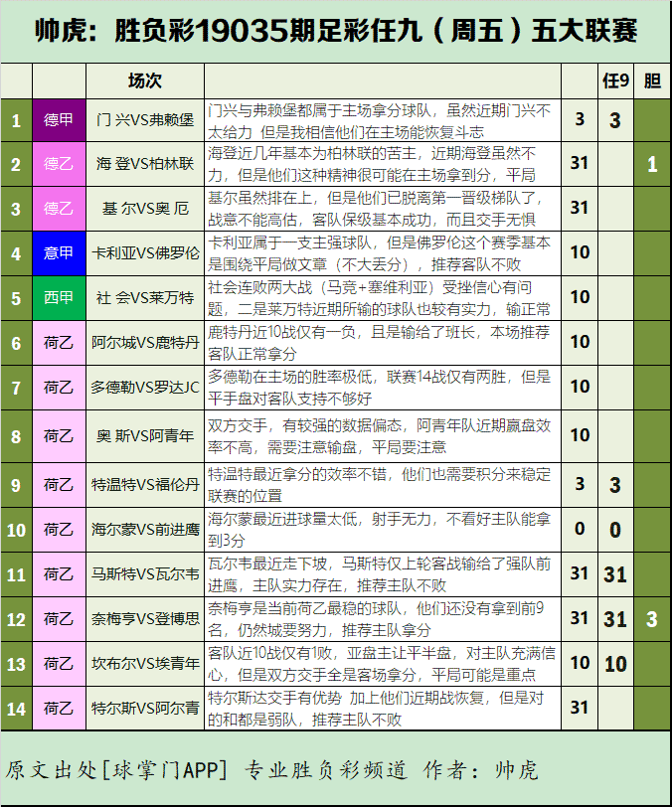Click analysis text starting 社会连败两大战
This screenshot has width=672, height=807.
(x=380, y=298)
